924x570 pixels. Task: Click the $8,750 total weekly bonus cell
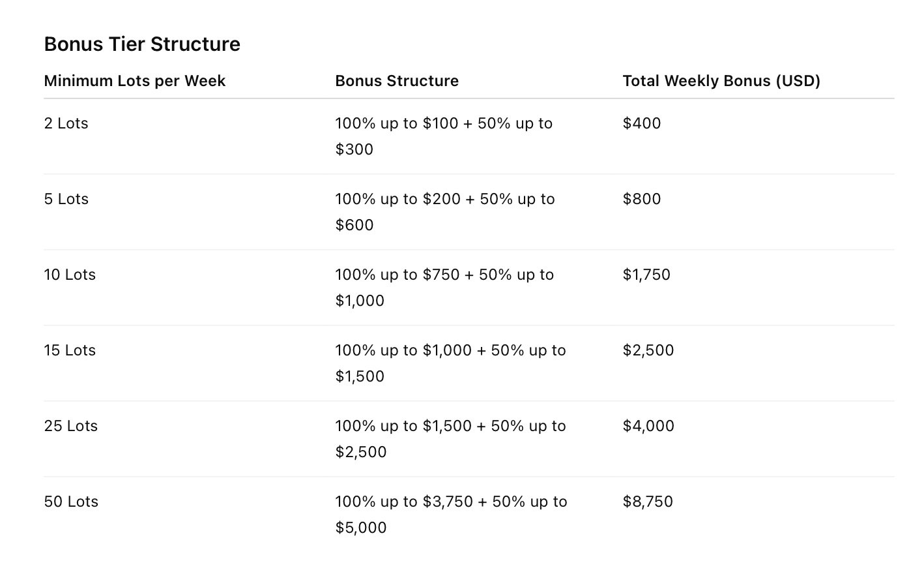click(648, 502)
